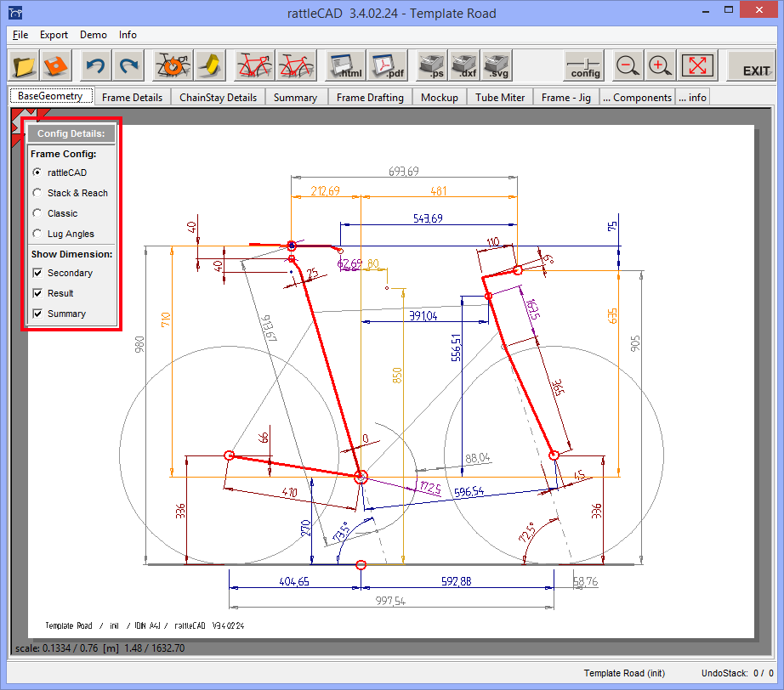This screenshot has height=690, width=784.
Task: Save project with the orange disk icon
Action: (55, 65)
